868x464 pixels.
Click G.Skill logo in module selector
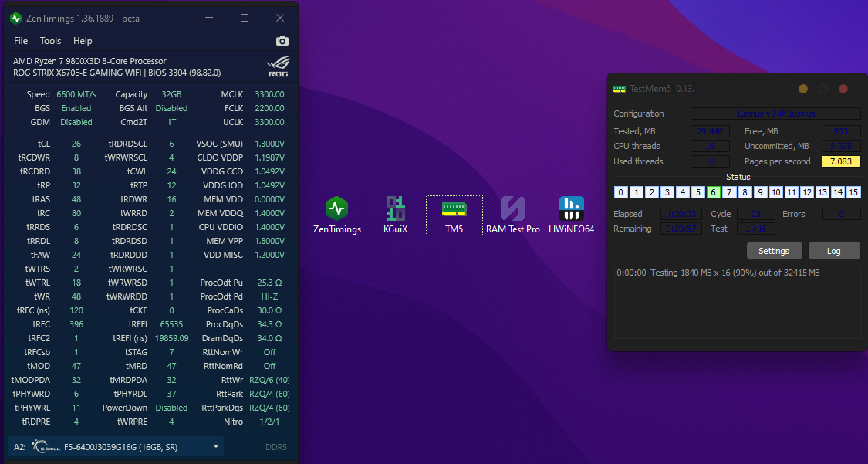(x=46, y=447)
